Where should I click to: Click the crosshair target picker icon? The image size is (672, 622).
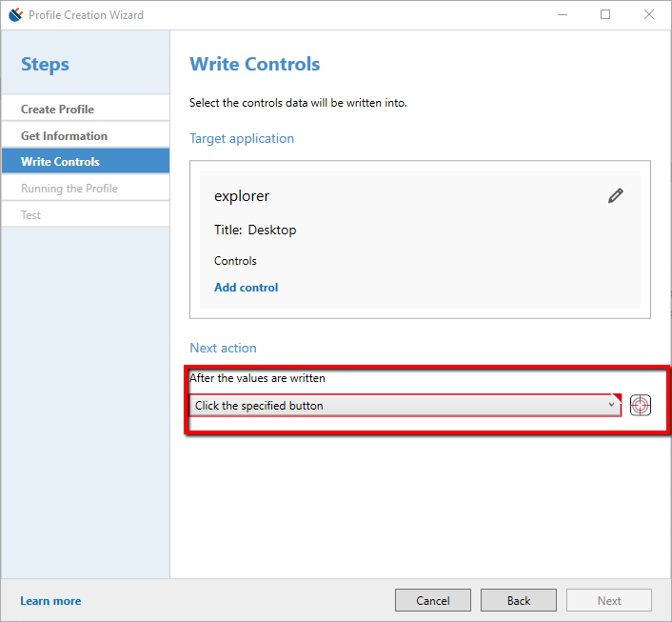click(641, 405)
